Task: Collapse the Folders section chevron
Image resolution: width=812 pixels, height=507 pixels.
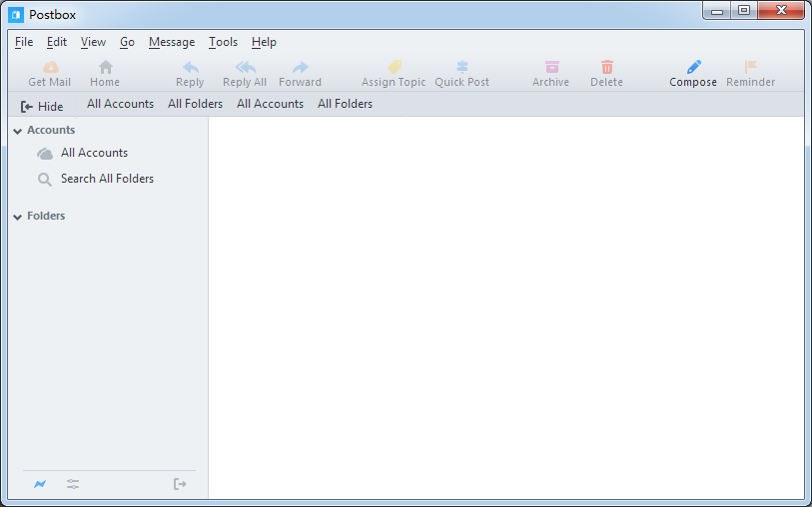Action: tap(18, 217)
